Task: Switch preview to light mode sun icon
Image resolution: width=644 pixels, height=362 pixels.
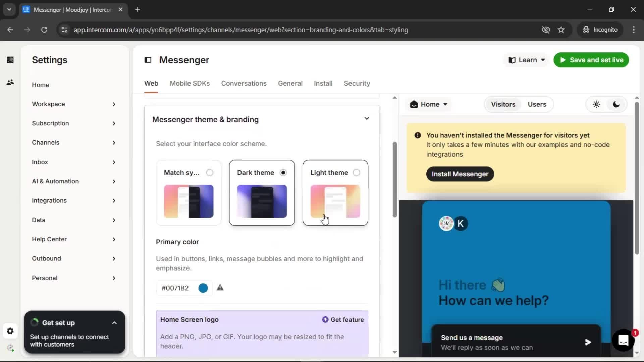Action: click(x=596, y=104)
